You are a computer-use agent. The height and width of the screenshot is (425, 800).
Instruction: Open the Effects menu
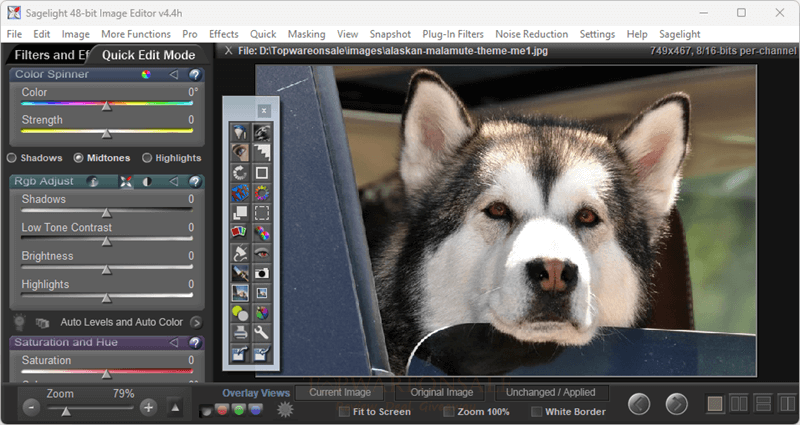[x=223, y=34]
